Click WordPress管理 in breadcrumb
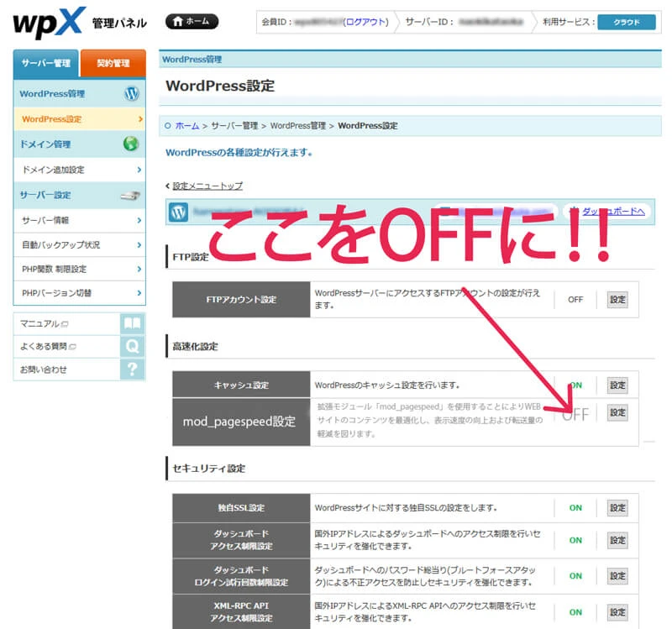The height and width of the screenshot is (629, 672). pos(298,125)
